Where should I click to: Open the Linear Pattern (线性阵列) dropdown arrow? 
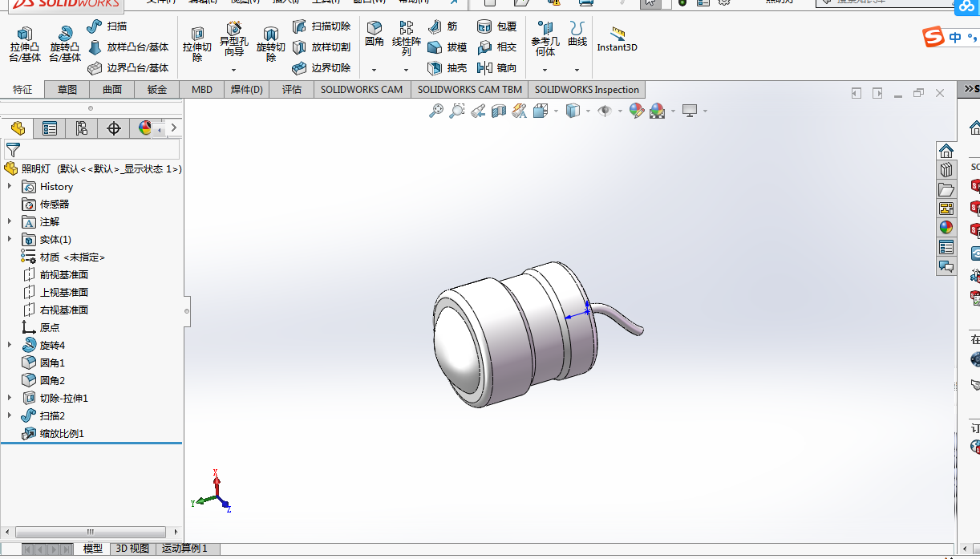click(407, 70)
